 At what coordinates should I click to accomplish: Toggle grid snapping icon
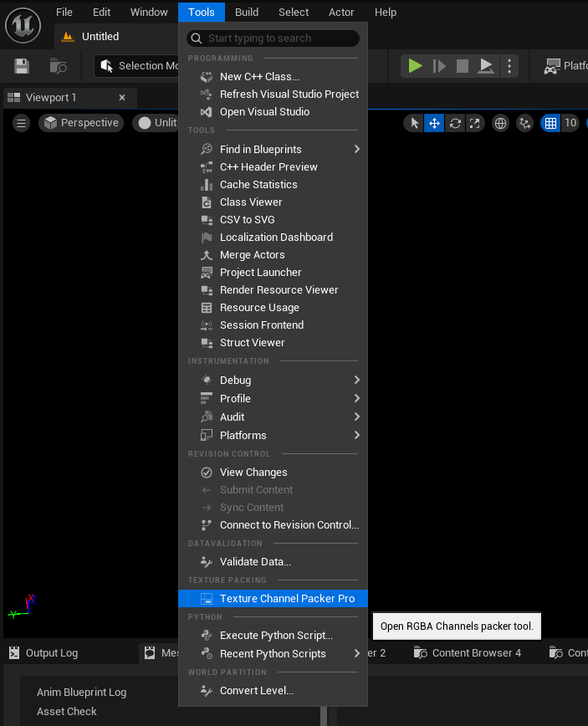550,123
